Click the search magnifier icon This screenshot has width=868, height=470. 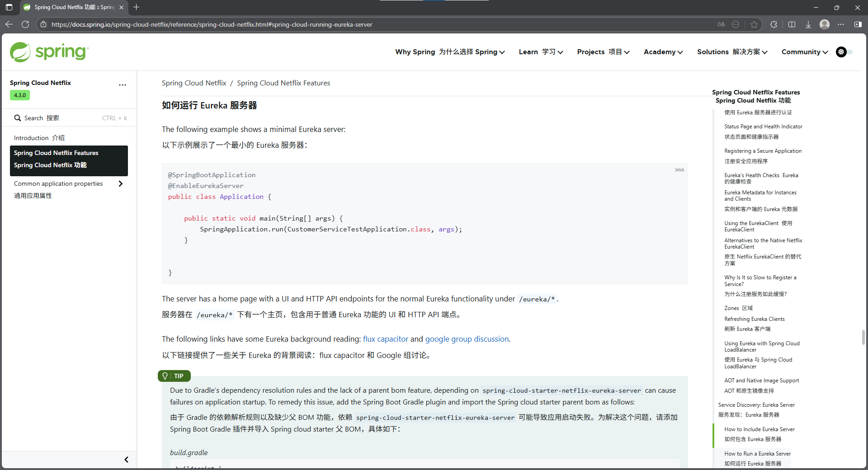18,118
